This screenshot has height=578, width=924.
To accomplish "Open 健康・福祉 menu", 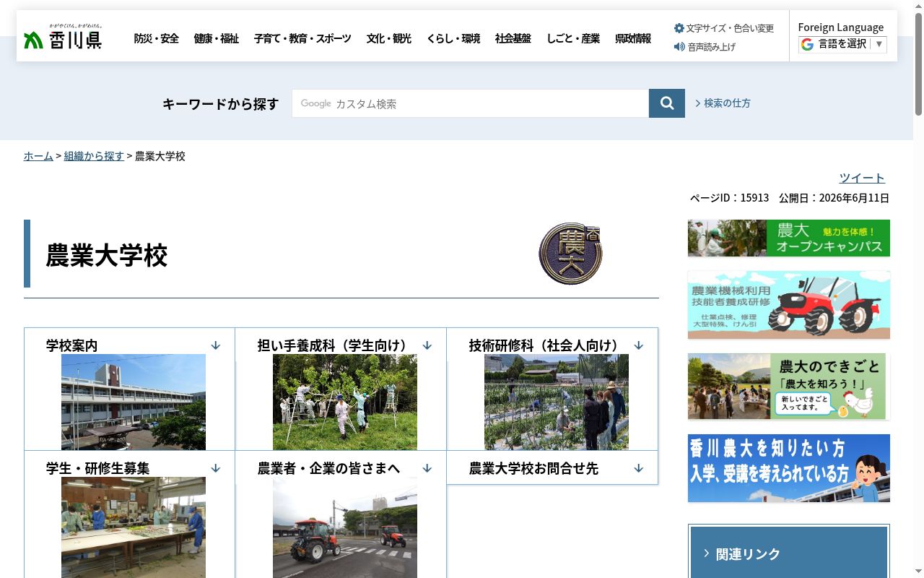I will point(216,38).
